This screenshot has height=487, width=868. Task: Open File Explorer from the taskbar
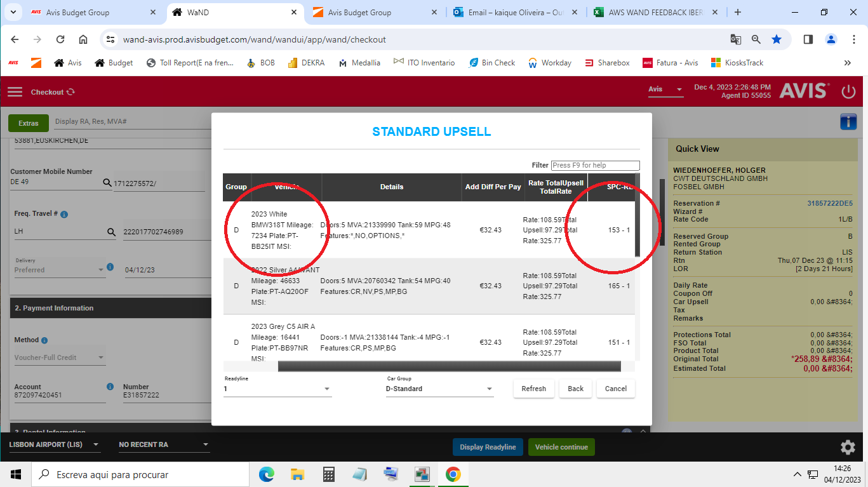tap(298, 474)
